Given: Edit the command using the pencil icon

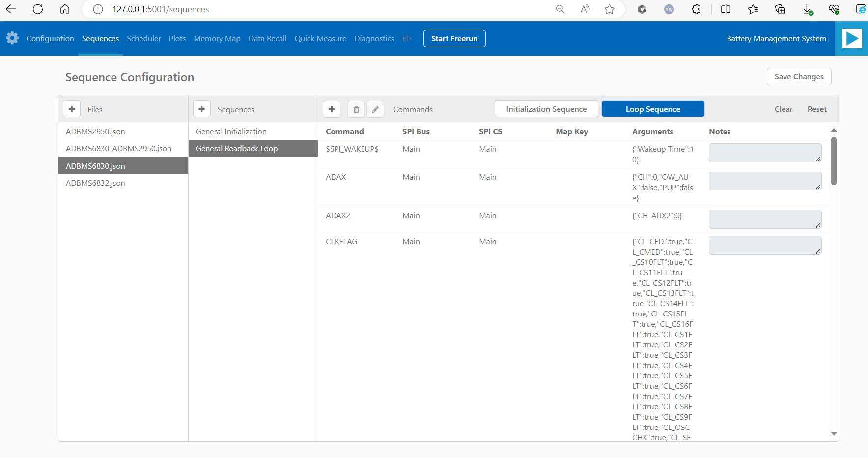Looking at the screenshot, I should coord(375,109).
